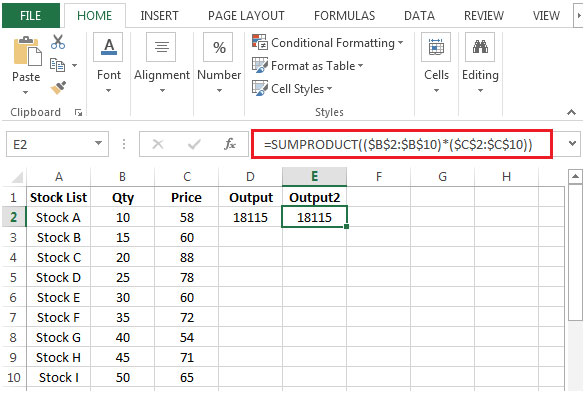
Task: Select cell E2 under Output2
Action: [315, 217]
